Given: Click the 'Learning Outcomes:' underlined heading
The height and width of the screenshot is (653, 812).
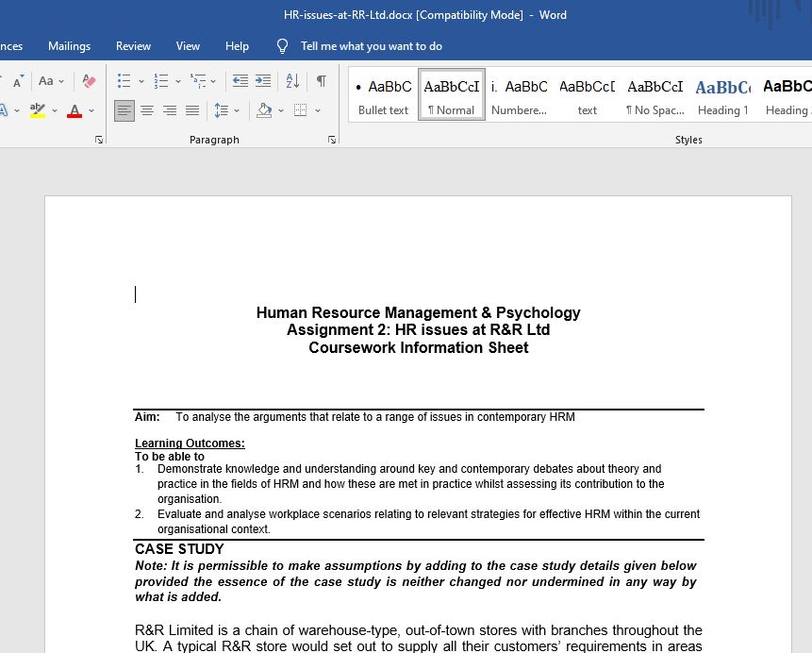Looking at the screenshot, I should (190, 444).
